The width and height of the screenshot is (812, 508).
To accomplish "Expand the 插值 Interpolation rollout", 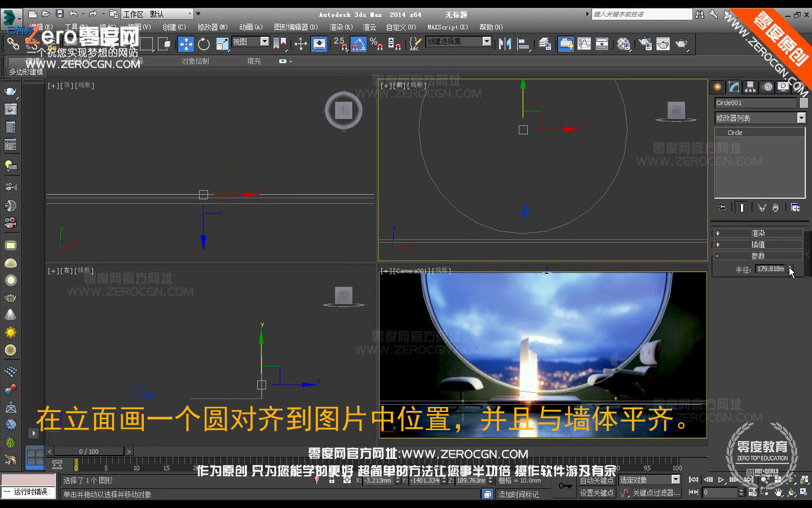I will click(758, 244).
